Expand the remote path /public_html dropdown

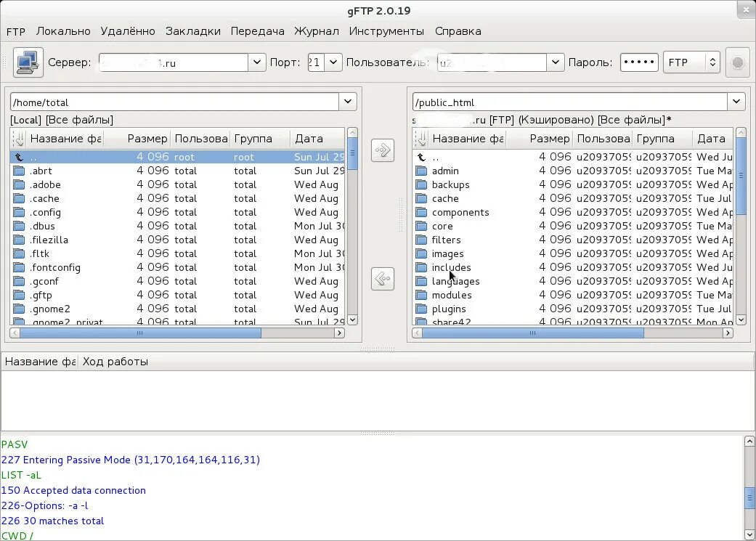click(x=736, y=102)
